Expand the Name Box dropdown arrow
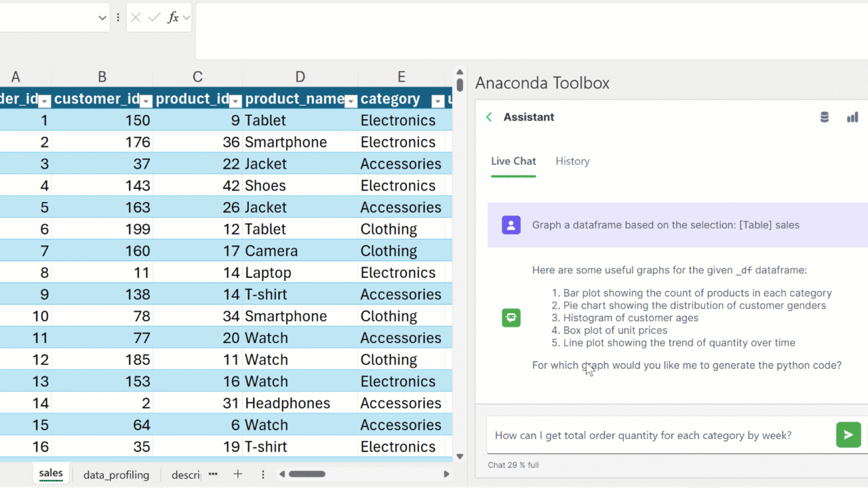 pyautogui.click(x=102, y=18)
